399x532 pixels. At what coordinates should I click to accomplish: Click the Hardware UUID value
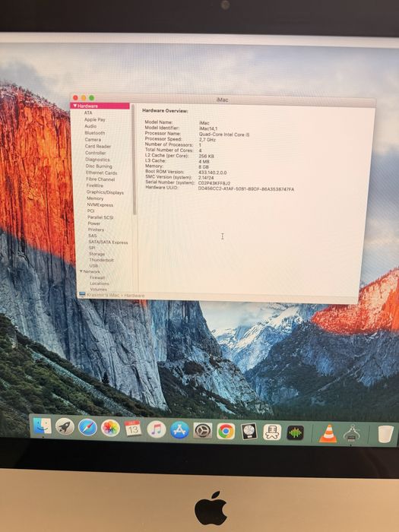click(x=246, y=188)
